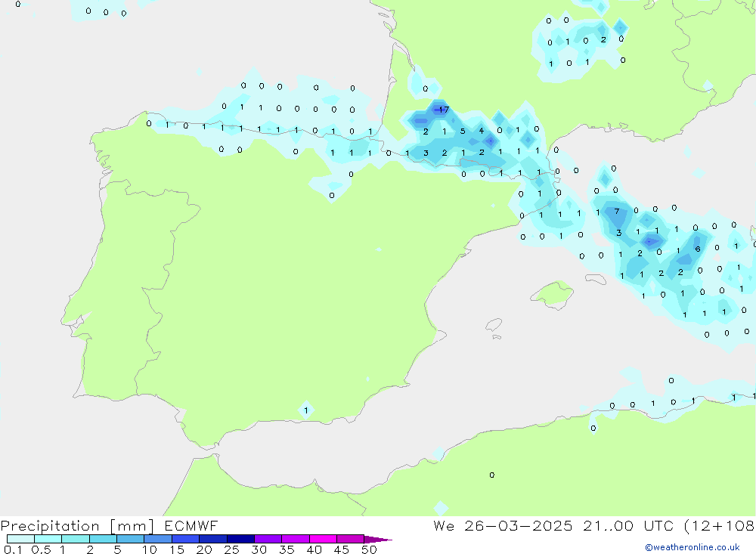The height and width of the screenshot is (554, 756).
Task: Click the '45' legend scale value
Action: (x=342, y=549)
